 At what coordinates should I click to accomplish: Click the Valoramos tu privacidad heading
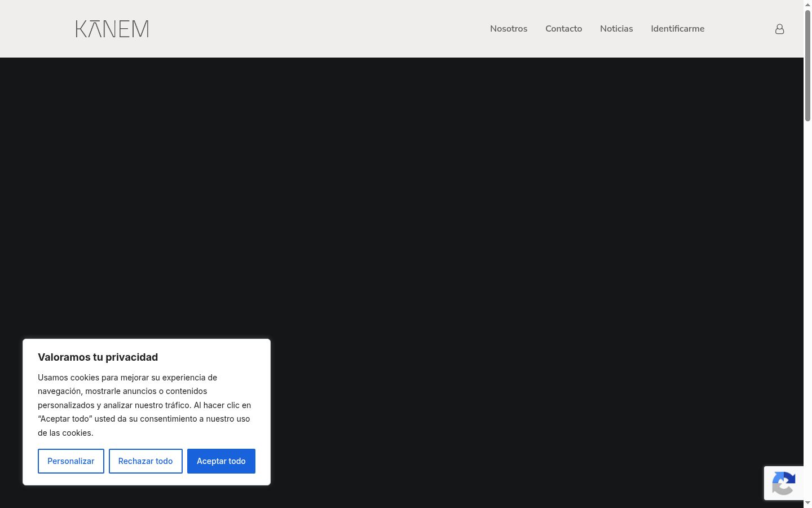pyautogui.click(x=98, y=357)
